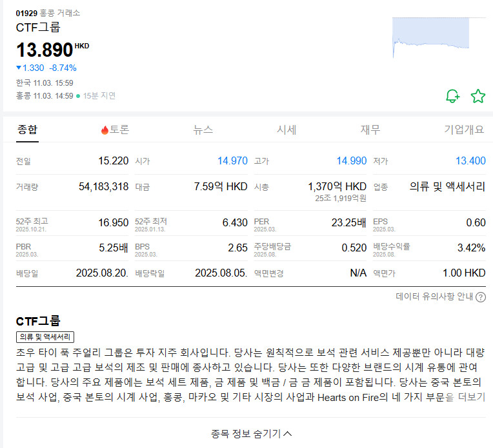The width and height of the screenshot is (493, 448).
Task: Click the EPS value 0.60
Action: click(x=476, y=223)
